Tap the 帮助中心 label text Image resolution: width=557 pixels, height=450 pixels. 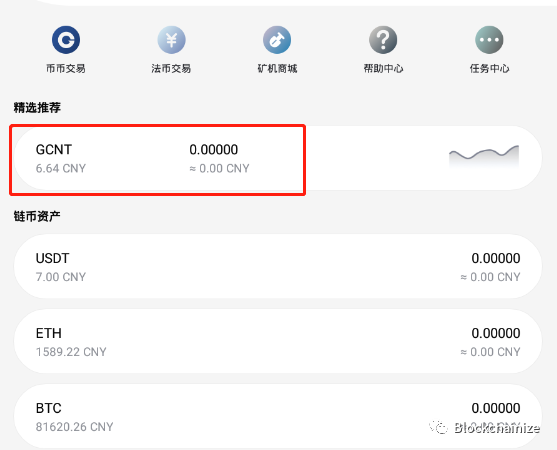[383, 68]
